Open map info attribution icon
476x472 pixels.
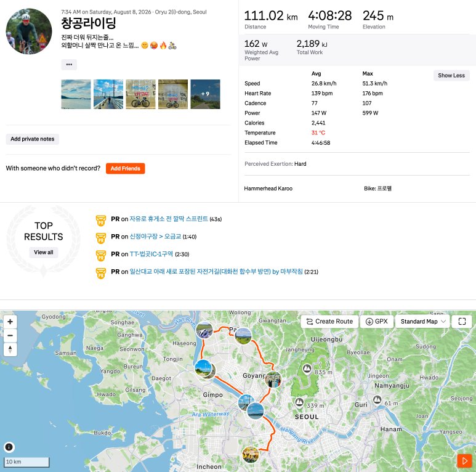tap(9, 447)
